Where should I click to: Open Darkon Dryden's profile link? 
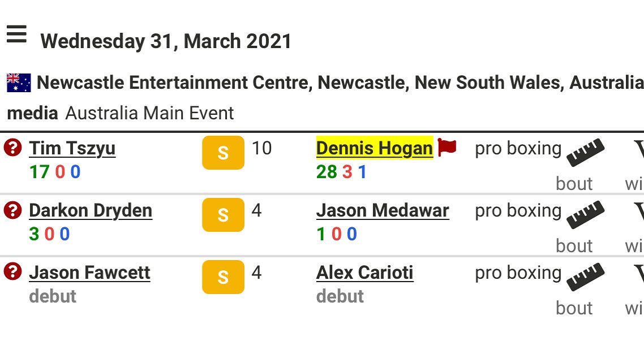click(x=91, y=210)
